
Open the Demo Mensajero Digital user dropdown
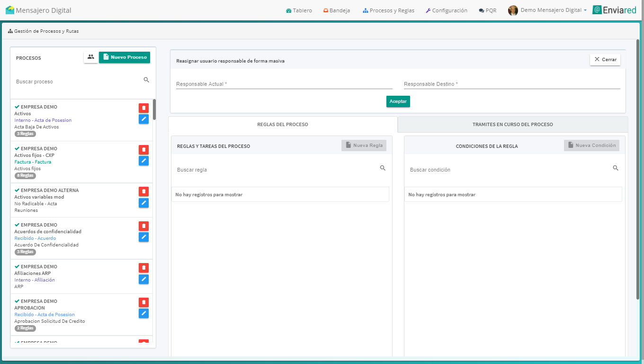548,10
